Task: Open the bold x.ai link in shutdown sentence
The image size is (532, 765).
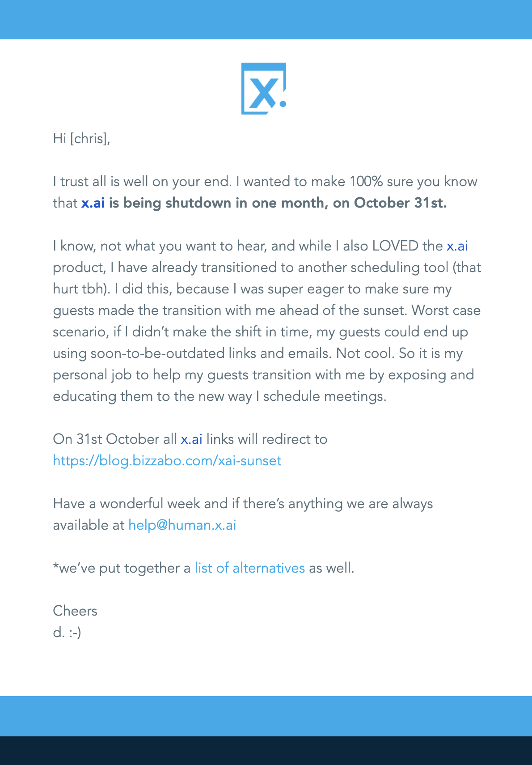Action: click(93, 203)
